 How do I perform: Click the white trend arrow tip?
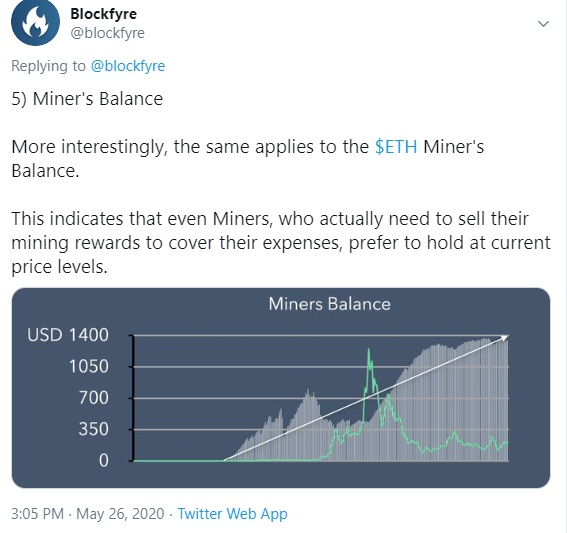505,337
